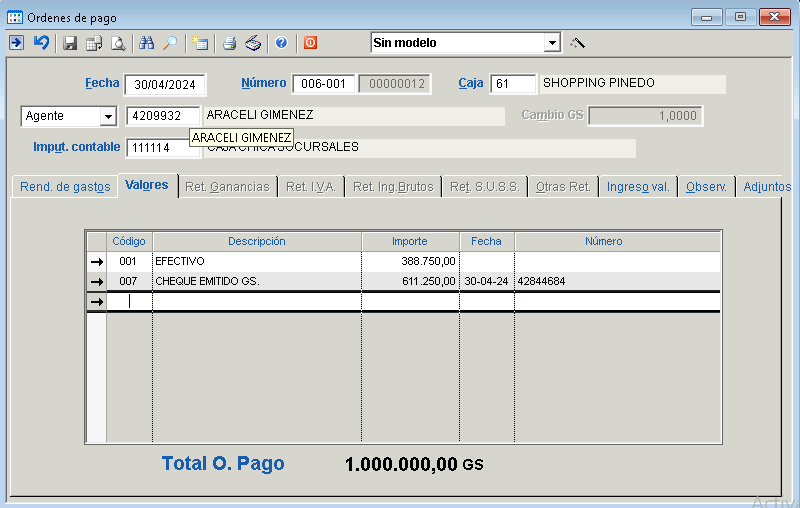This screenshot has height=508, width=800.
Task: Click the save floppy disk icon
Action: [x=70, y=43]
